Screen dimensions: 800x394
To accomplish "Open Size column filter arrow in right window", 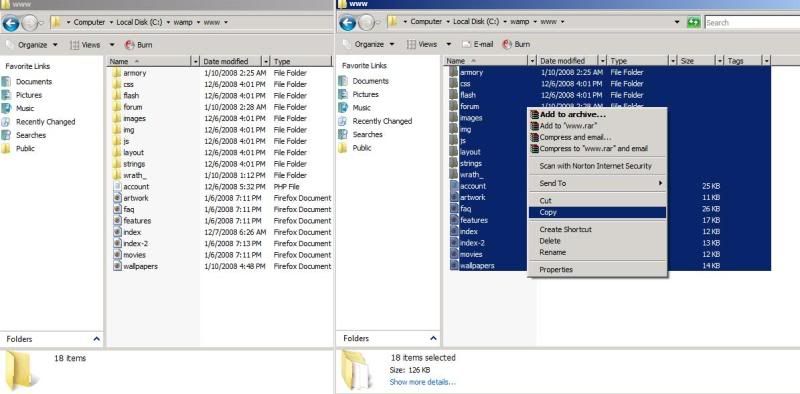I will pos(720,61).
